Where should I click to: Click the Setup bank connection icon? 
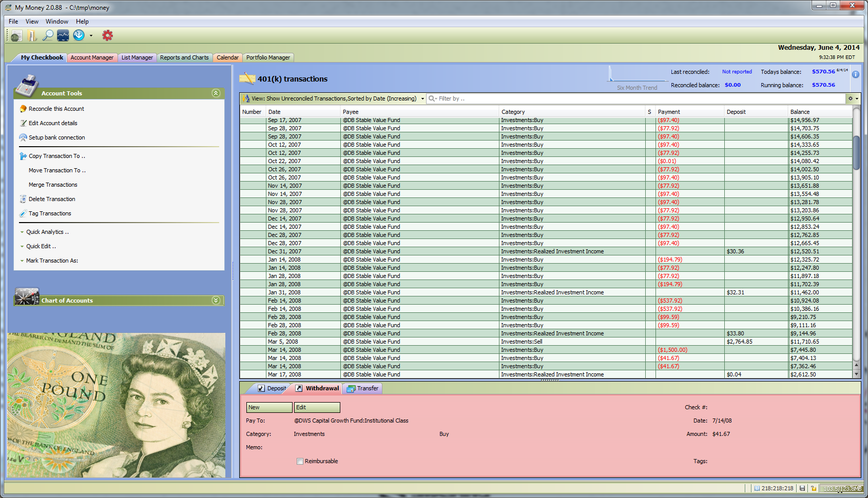pyautogui.click(x=23, y=137)
